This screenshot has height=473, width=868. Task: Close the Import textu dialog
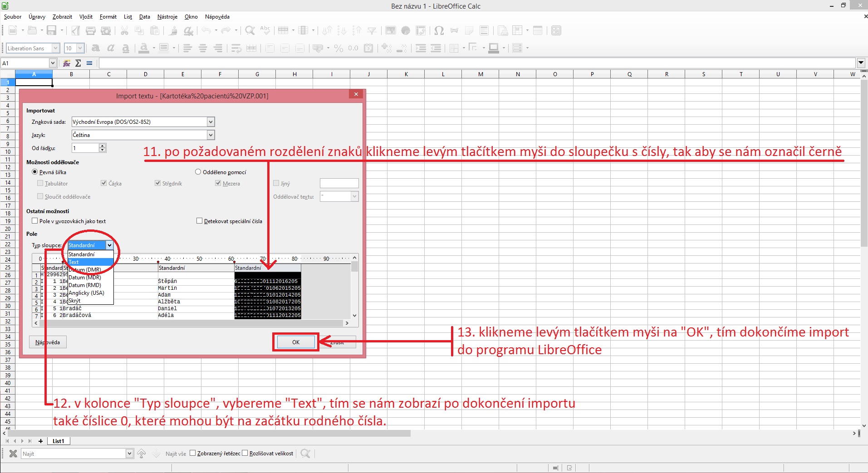click(356, 94)
